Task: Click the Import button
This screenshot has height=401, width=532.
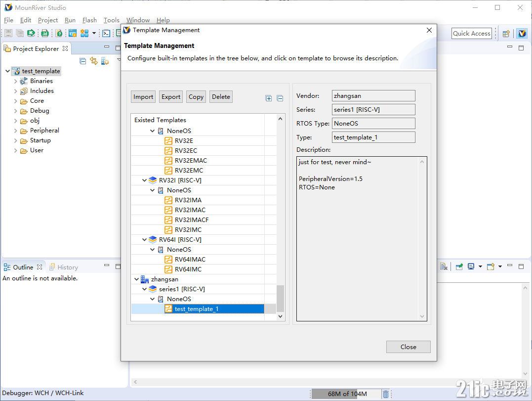Action: pos(143,97)
